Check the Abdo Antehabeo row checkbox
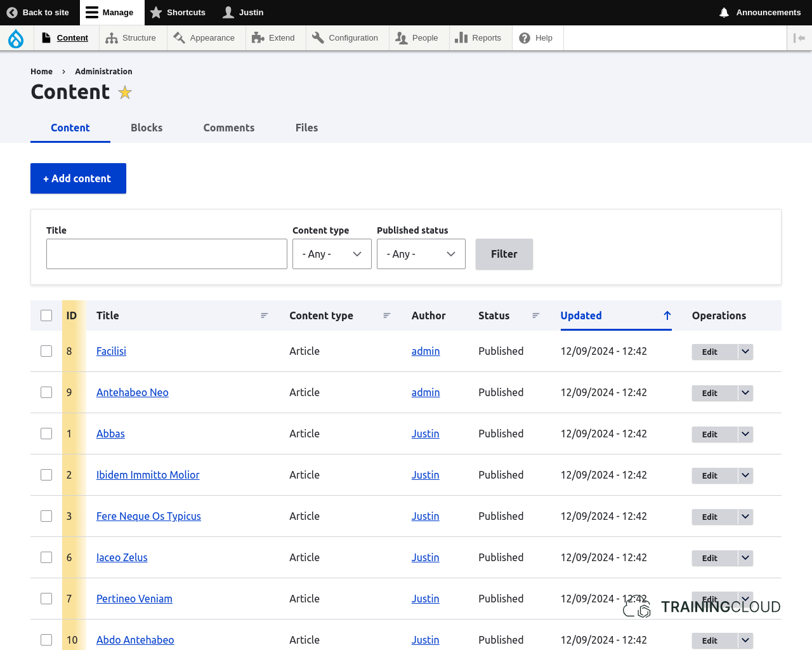Image resolution: width=812 pixels, height=650 pixels. coord(46,640)
